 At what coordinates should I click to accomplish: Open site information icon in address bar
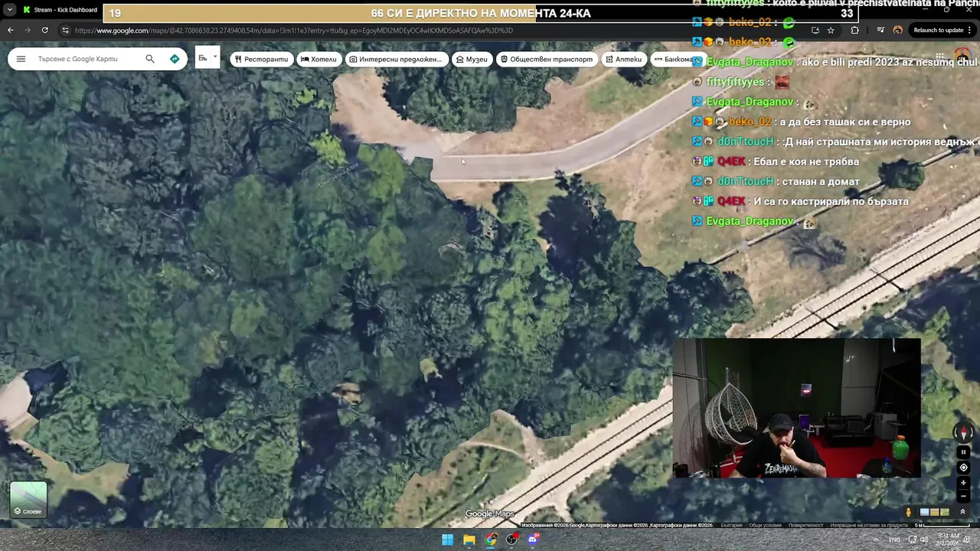66,31
